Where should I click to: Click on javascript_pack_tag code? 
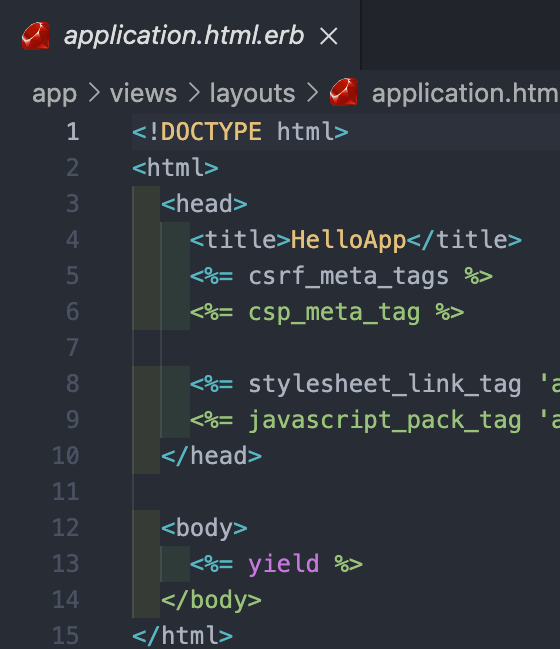pyautogui.click(x=385, y=421)
